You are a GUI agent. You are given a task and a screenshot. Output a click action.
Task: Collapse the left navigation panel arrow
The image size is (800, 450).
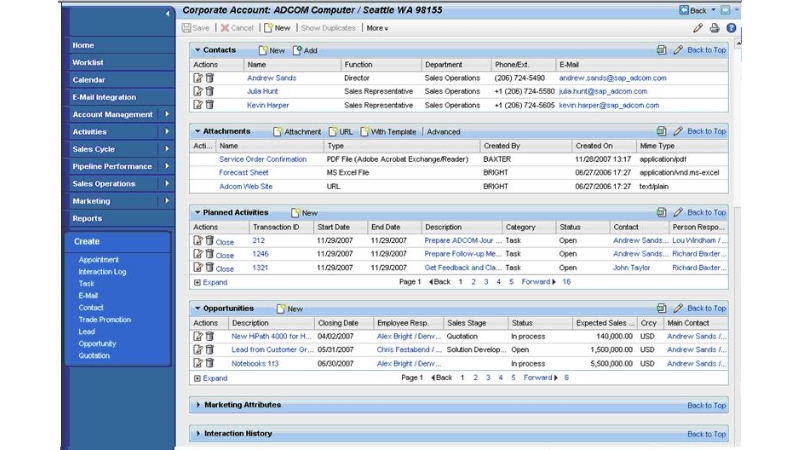click(167, 13)
